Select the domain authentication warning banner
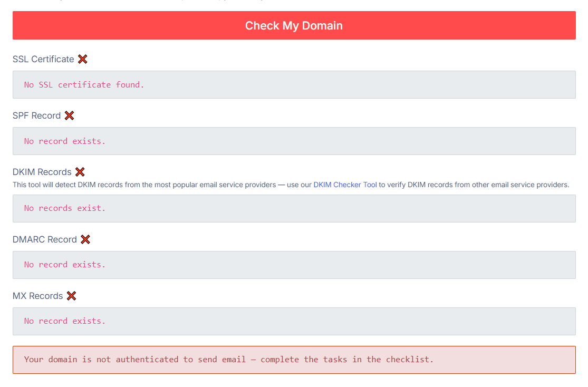This screenshot has width=588, height=387. pos(294,359)
